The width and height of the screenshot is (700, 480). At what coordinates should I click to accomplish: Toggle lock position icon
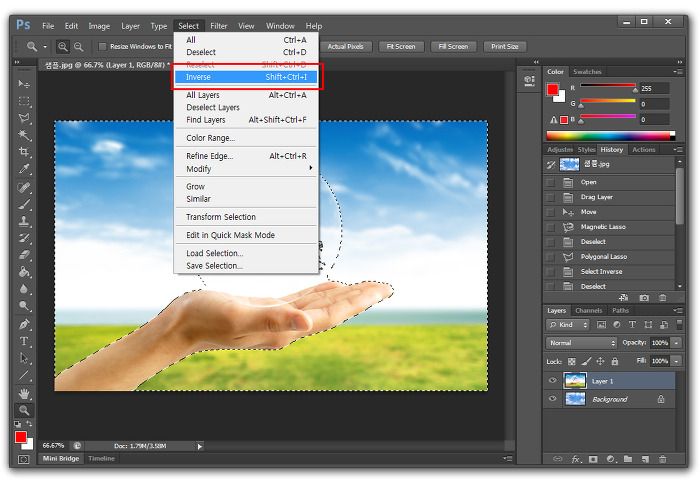coord(600,361)
